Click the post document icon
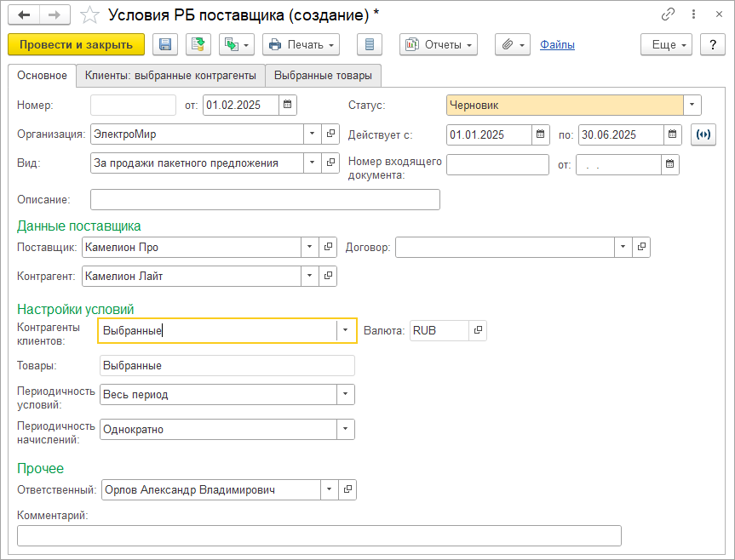 tap(198, 45)
